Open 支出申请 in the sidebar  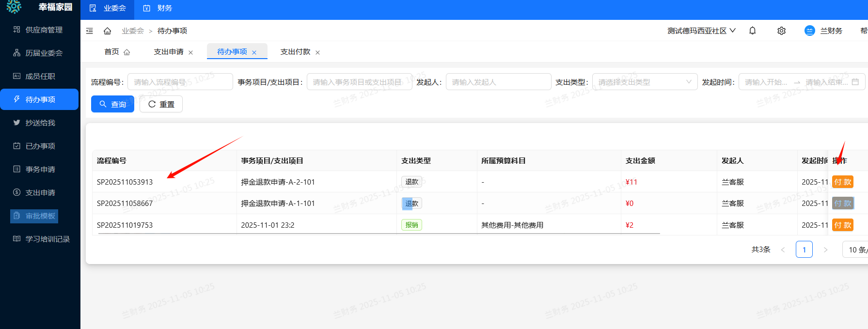pos(40,192)
